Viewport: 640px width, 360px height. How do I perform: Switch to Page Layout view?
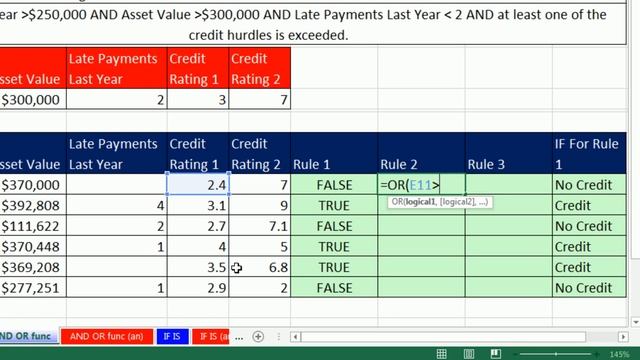click(x=469, y=354)
